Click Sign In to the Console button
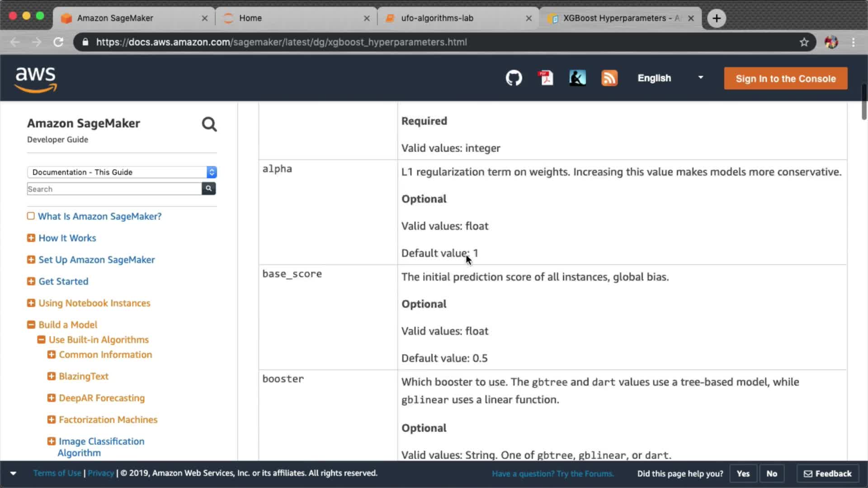The height and width of the screenshot is (488, 868). click(x=785, y=79)
